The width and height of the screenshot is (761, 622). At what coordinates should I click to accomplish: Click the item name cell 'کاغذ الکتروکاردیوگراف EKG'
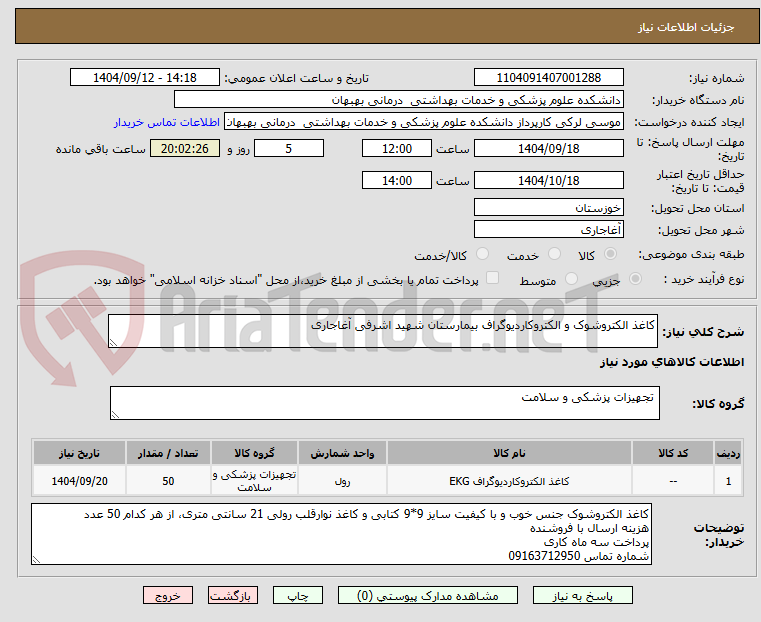(509, 481)
